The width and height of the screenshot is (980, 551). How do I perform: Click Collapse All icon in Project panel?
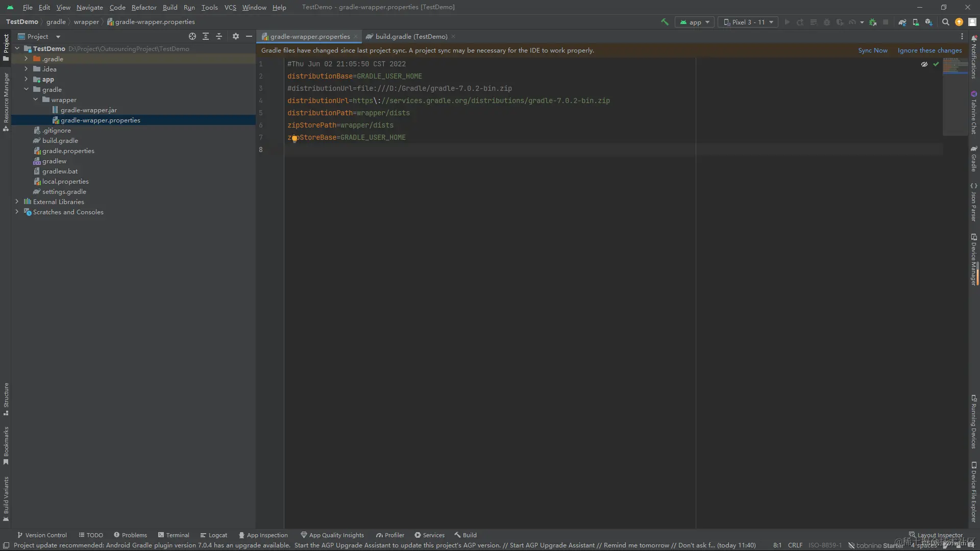click(219, 36)
